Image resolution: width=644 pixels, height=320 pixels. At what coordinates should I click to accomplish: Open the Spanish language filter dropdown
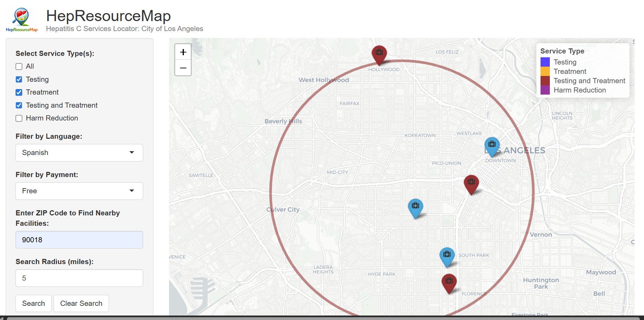pyautogui.click(x=79, y=153)
